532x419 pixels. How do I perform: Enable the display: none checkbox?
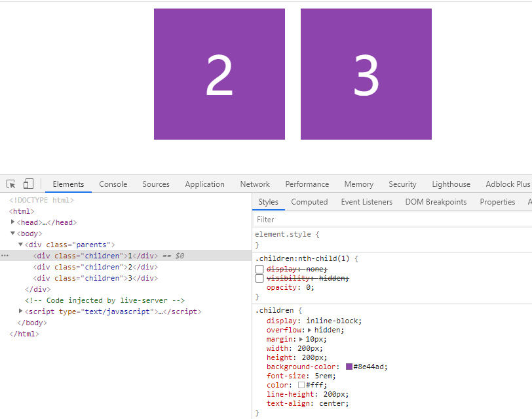259,269
